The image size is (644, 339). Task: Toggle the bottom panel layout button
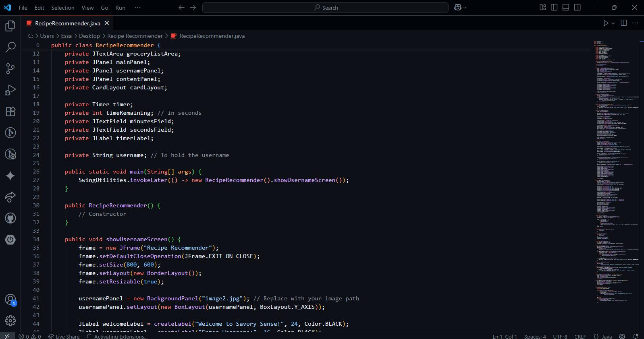pos(566,8)
